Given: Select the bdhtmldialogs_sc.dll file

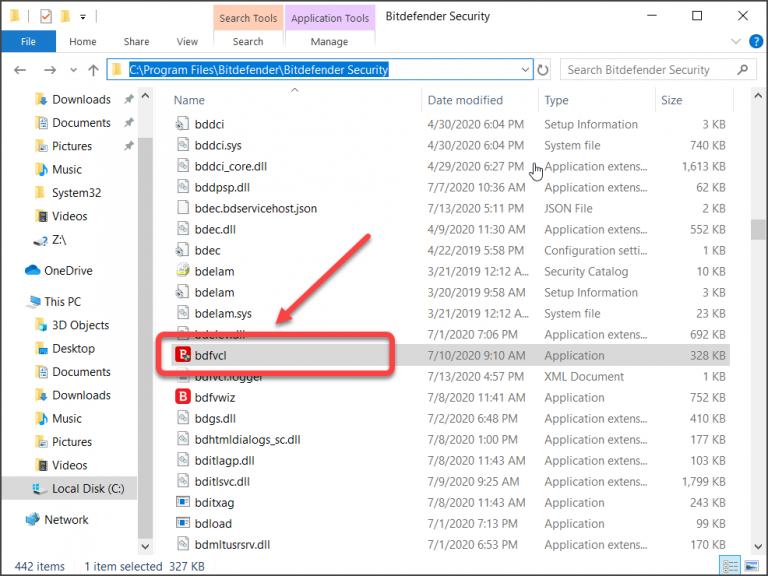Looking at the screenshot, I should (x=247, y=439).
